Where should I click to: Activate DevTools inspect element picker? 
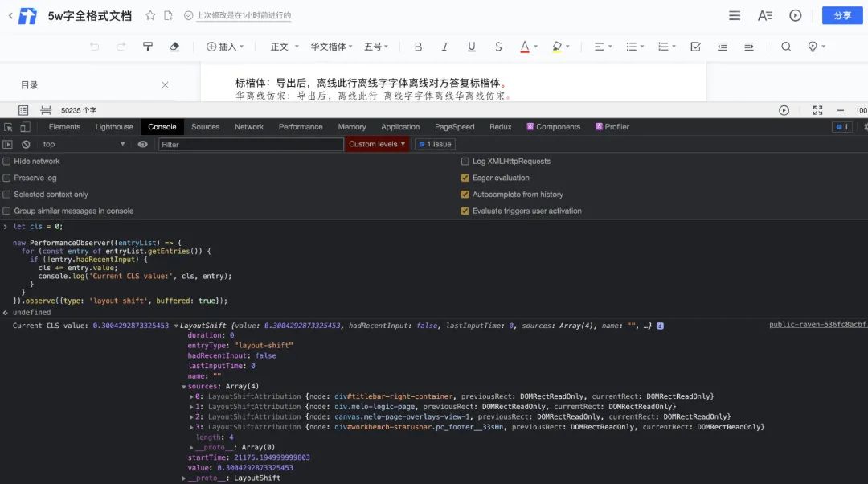(8, 127)
